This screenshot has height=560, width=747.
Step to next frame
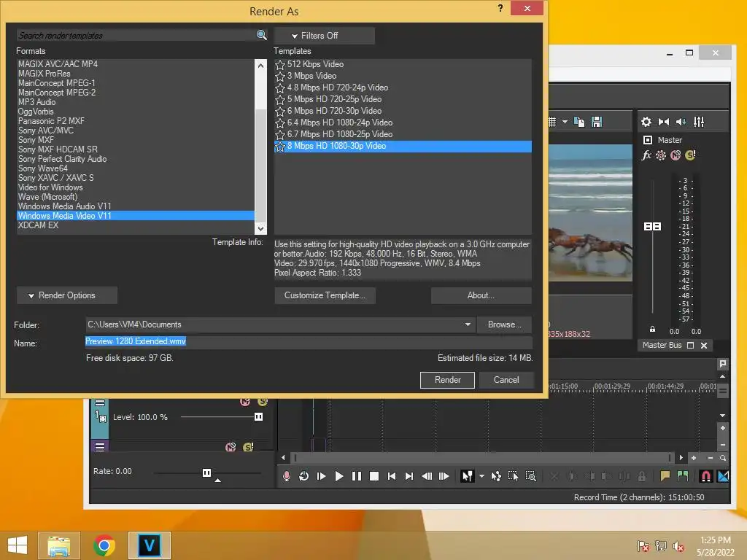444,476
